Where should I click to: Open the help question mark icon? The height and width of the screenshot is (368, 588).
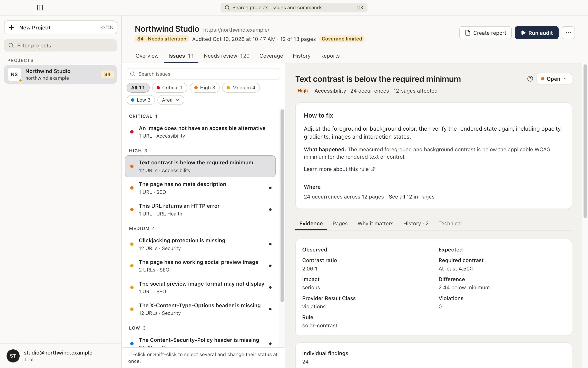(x=530, y=79)
